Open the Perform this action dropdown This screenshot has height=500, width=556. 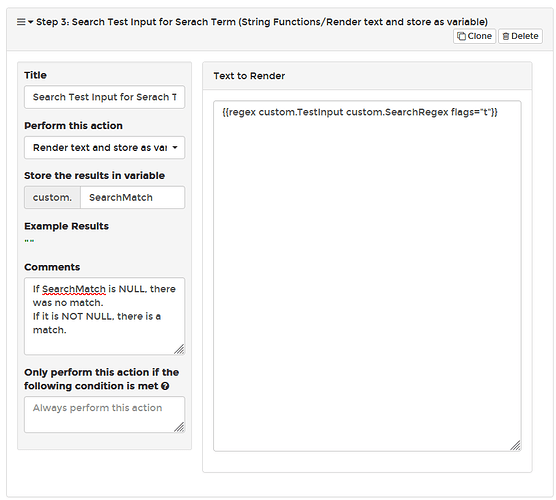point(105,148)
